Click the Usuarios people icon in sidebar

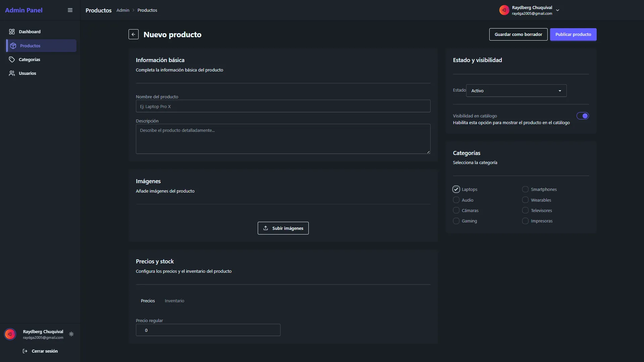[x=12, y=73]
